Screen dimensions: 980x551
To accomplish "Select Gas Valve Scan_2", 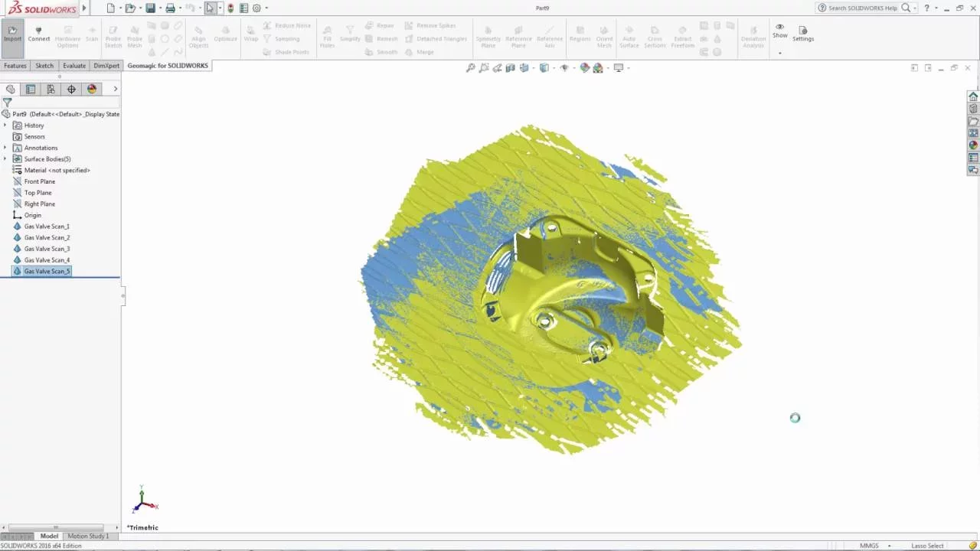I will [x=41, y=237].
